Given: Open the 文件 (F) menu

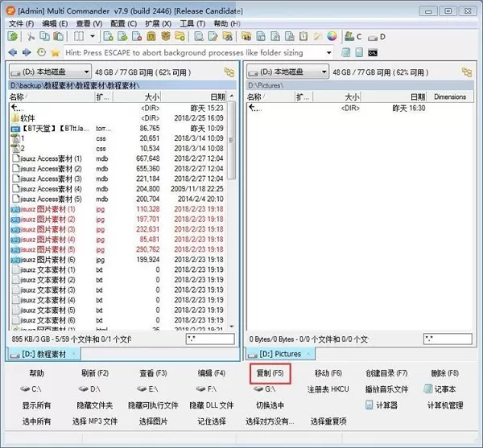Looking at the screenshot, I should tap(21, 23).
